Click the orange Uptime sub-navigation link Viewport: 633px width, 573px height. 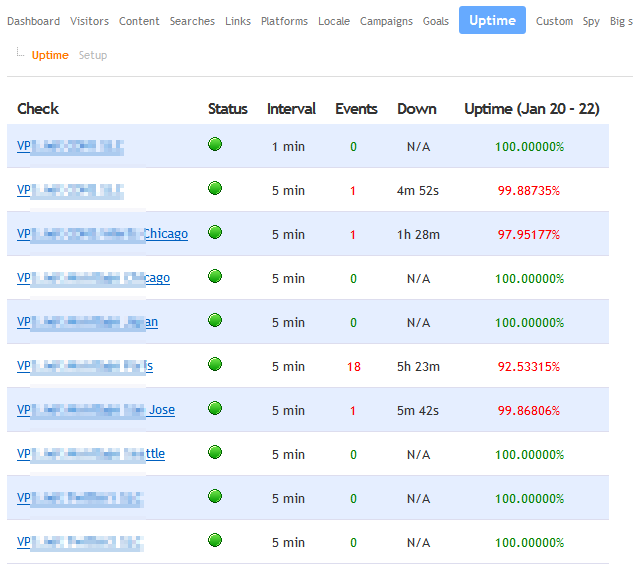point(50,55)
